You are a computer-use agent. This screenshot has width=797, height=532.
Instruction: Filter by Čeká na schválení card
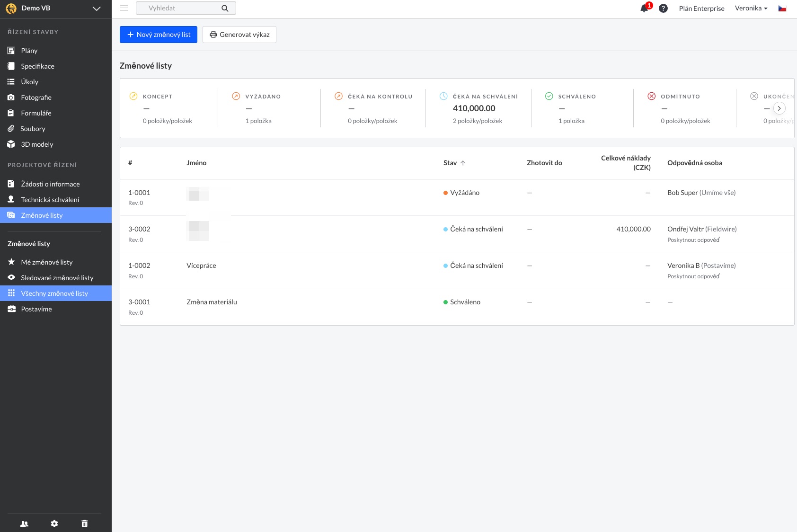pos(478,108)
